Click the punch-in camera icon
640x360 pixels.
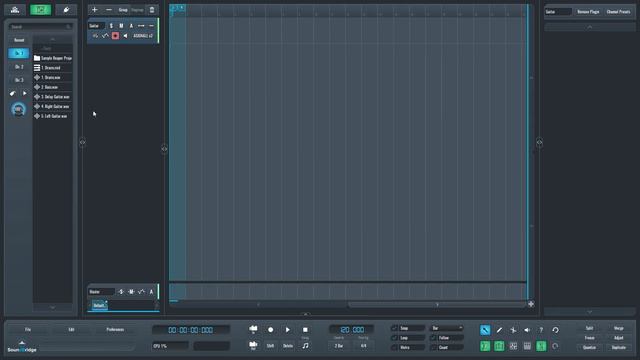tap(253, 329)
